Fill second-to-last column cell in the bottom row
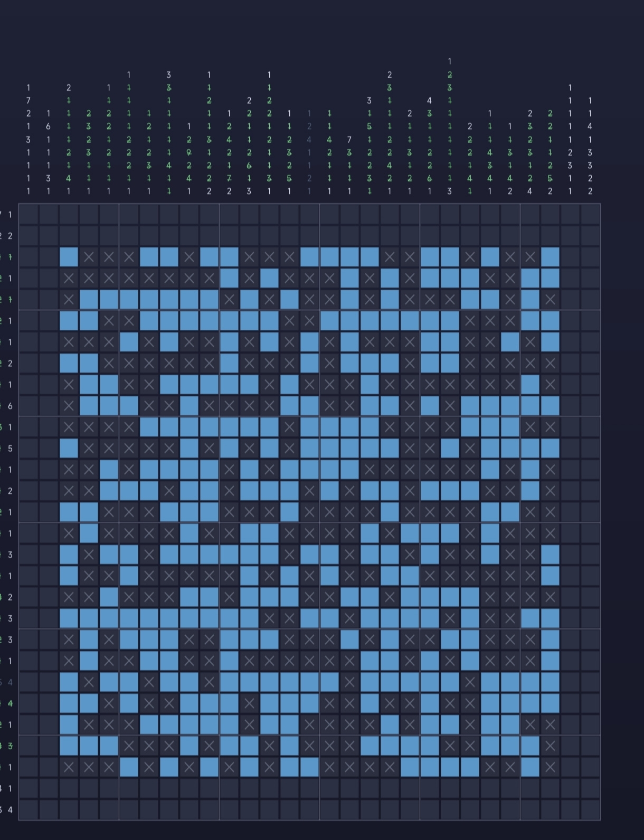Viewport: 644px width, 840px height. (570, 809)
